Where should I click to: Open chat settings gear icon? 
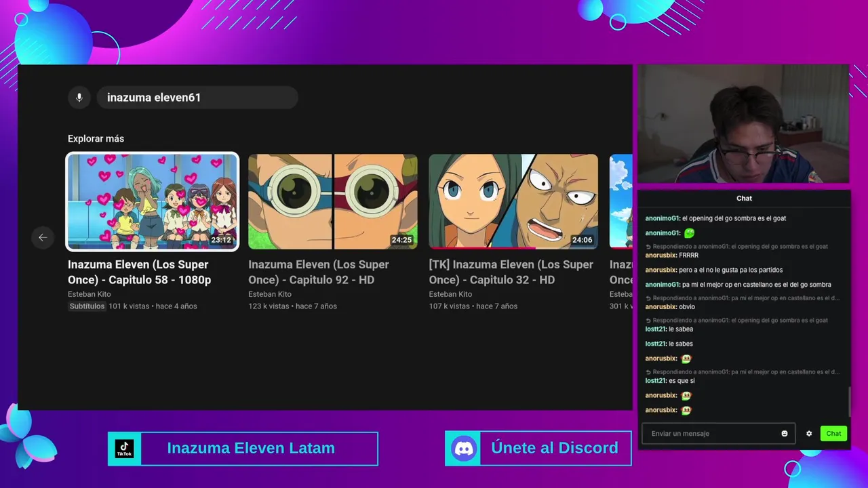809,434
